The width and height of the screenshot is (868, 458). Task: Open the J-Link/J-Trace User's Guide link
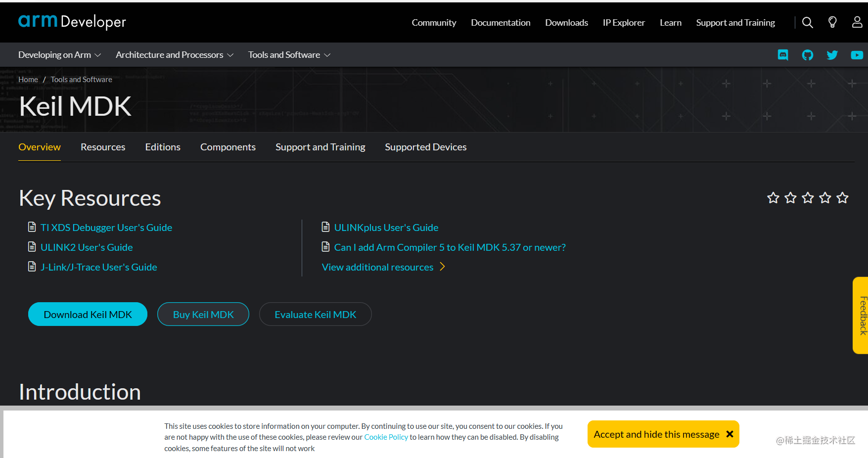tap(99, 267)
